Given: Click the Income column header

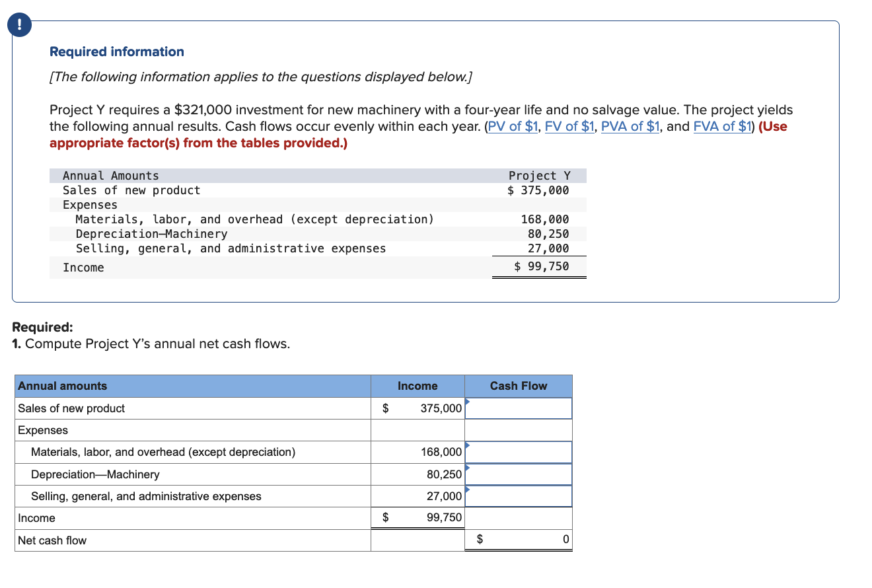Looking at the screenshot, I should pyautogui.click(x=418, y=386).
